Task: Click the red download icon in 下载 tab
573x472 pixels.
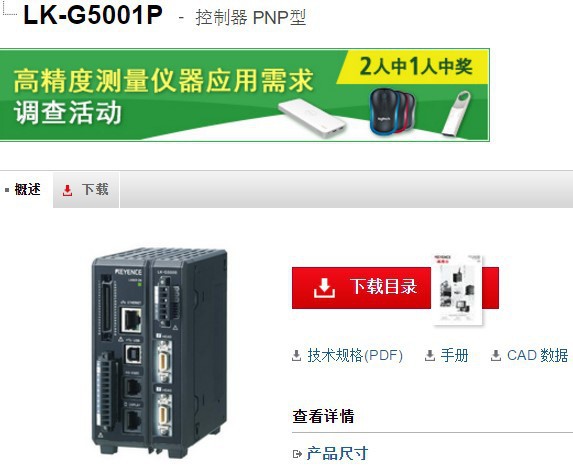Action: pos(67,190)
